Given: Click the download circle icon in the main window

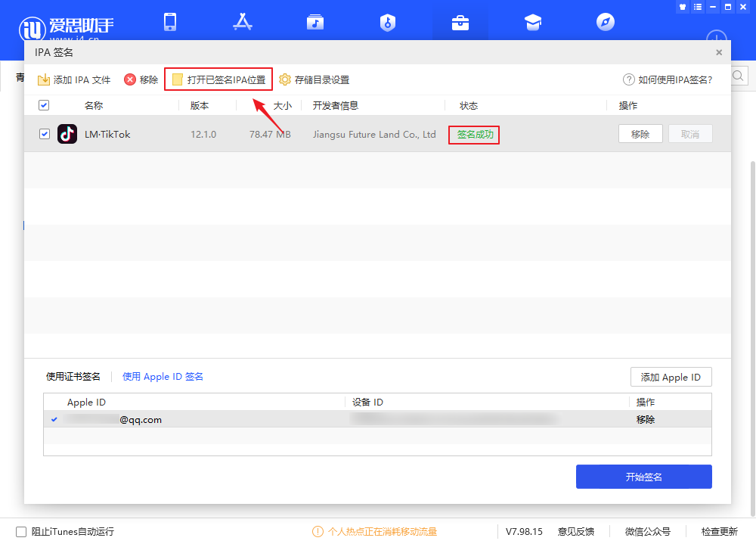Looking at the screenshot, I should click(717, 36).
